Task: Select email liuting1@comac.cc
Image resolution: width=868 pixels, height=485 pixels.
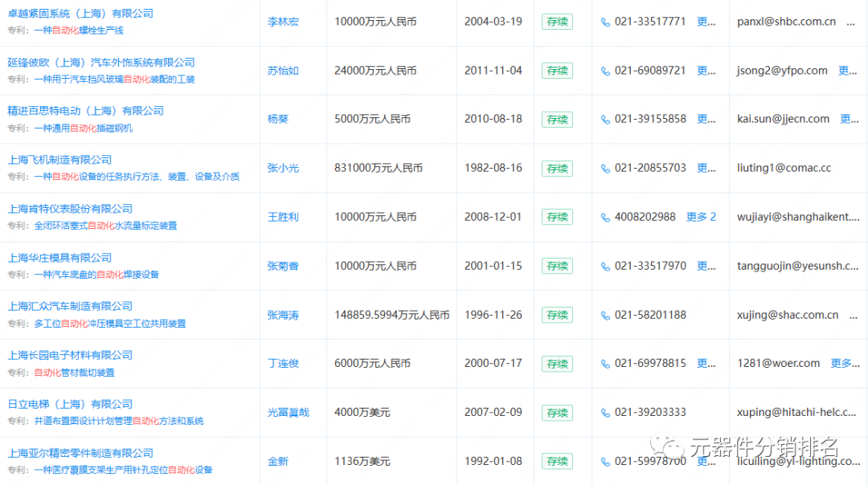Action: pyautogui.click(x=784, y=168)
